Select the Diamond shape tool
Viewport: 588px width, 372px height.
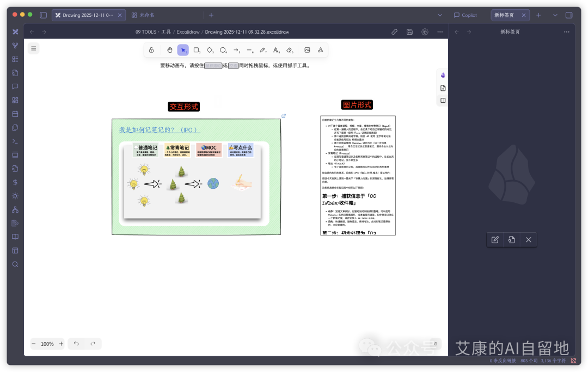click(210, 50)
